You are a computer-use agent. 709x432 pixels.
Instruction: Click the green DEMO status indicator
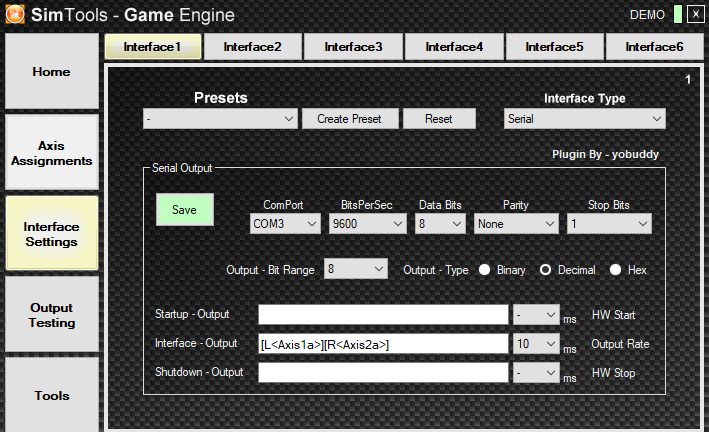pyautogui.click(x=677, y=14)
